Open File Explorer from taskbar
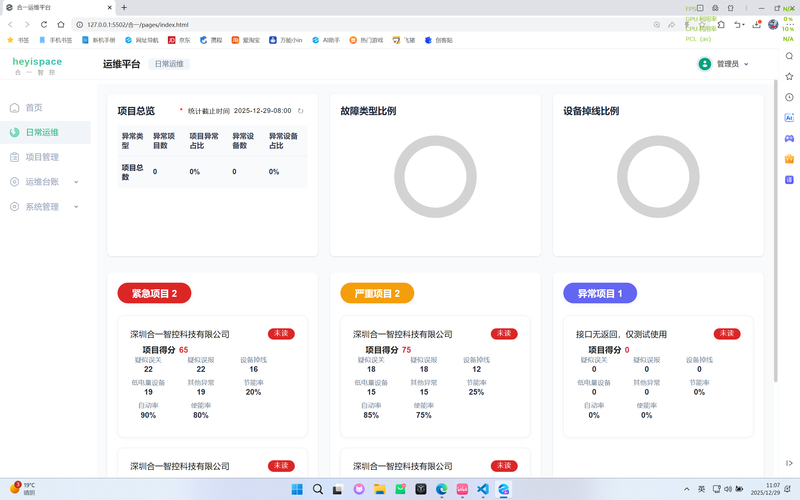800x500 pixels. [x=379, y=489]
